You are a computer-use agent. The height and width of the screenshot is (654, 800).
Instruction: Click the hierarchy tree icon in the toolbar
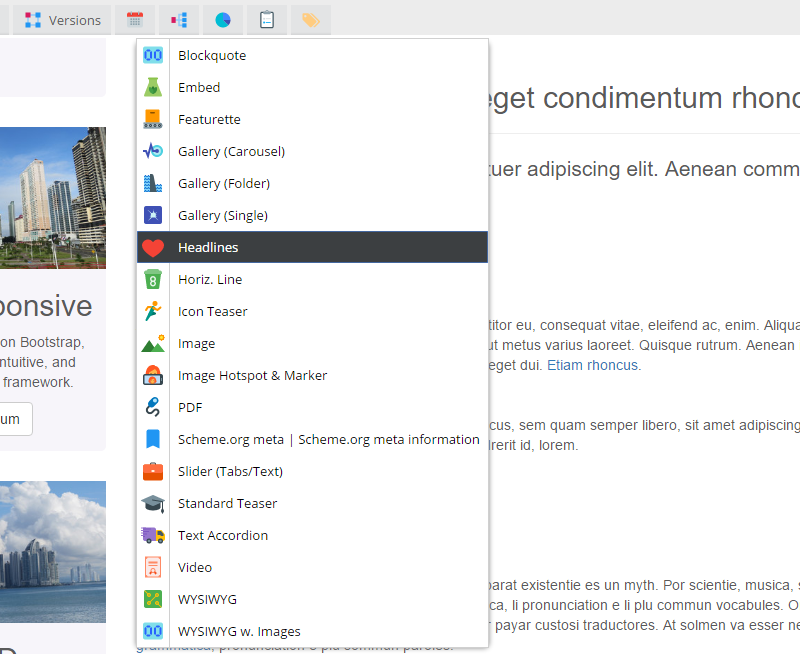(179, 20)
